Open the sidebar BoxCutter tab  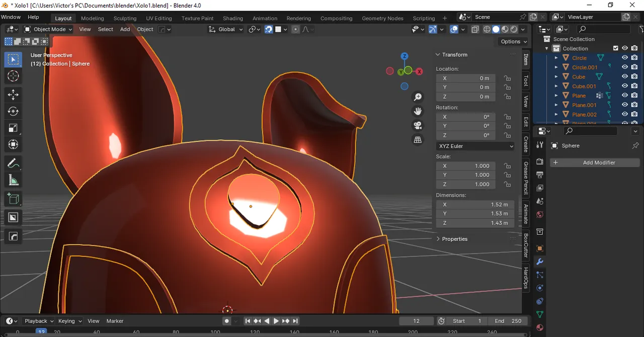click(526, 245)
